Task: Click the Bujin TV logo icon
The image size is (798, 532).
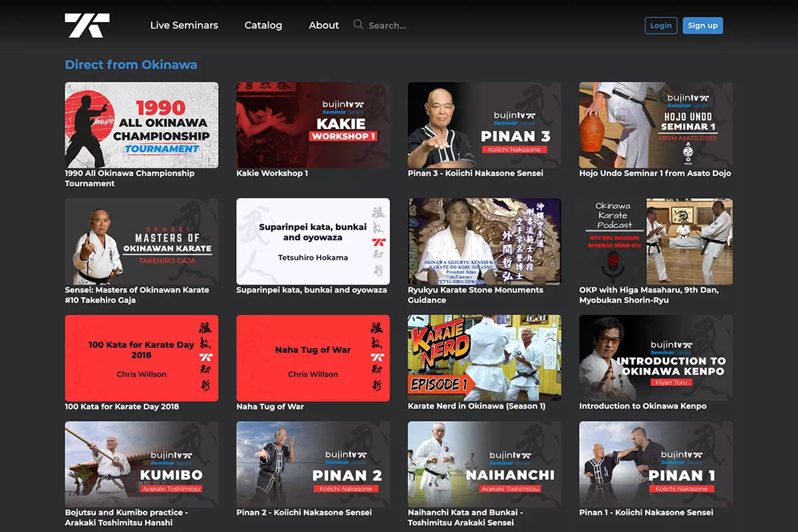Action: coord(87,25)
